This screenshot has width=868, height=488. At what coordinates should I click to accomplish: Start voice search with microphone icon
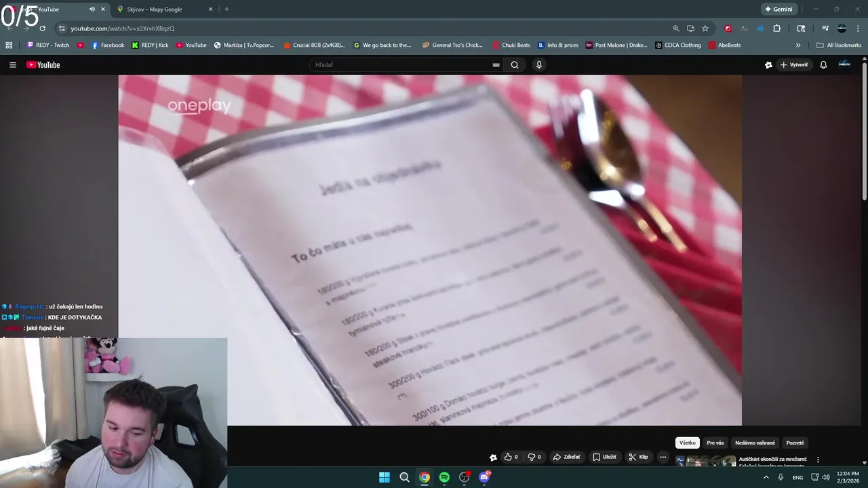click(x=539, y=65)
